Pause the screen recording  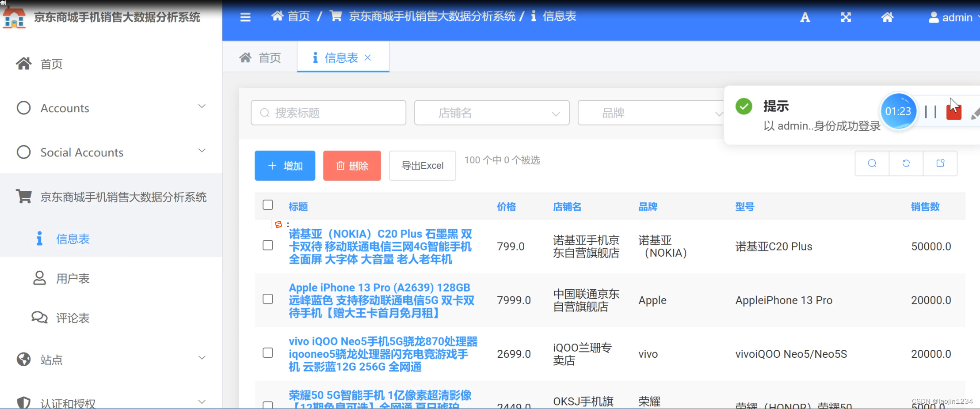tap(930, 112)
